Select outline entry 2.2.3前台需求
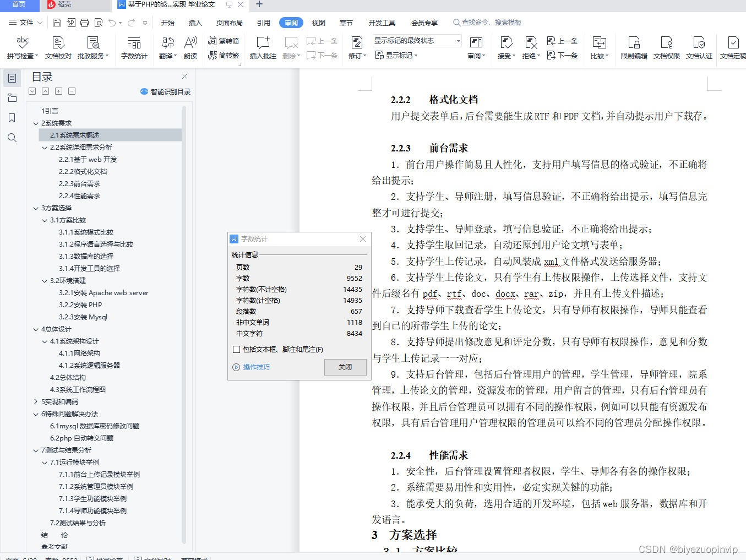Screen dimensions: 746x560 click(80, 184)
